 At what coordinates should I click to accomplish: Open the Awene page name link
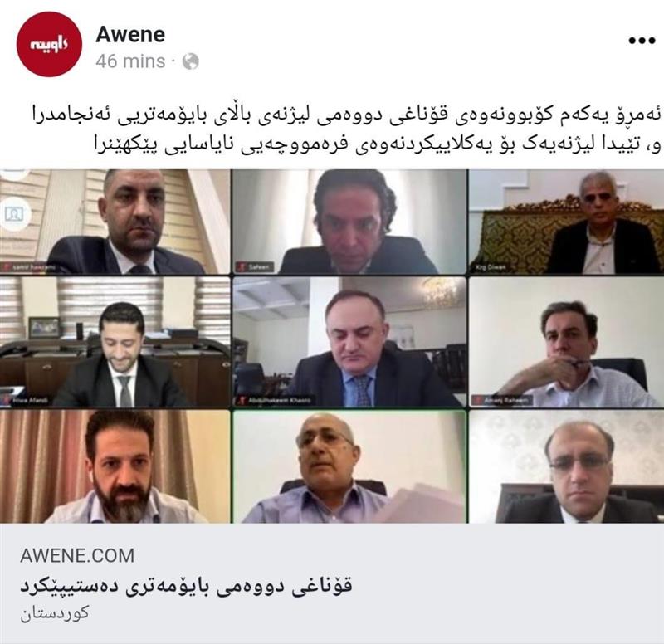pyautogui.click(x=130, y=34)
